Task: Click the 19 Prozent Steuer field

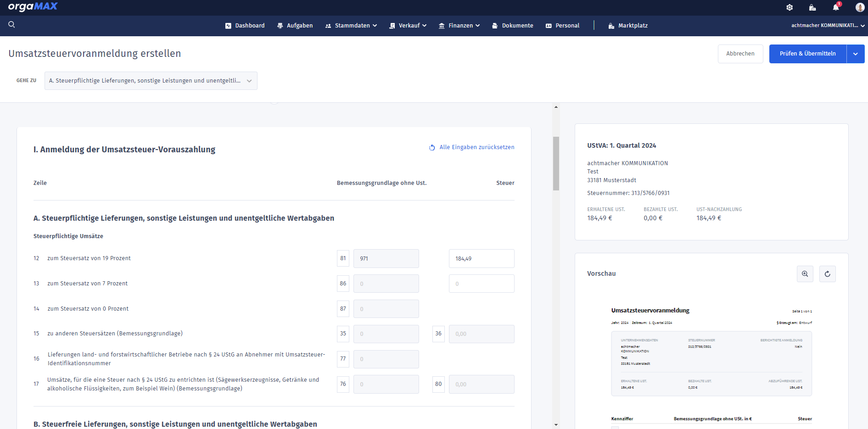Action: point(481,259)
